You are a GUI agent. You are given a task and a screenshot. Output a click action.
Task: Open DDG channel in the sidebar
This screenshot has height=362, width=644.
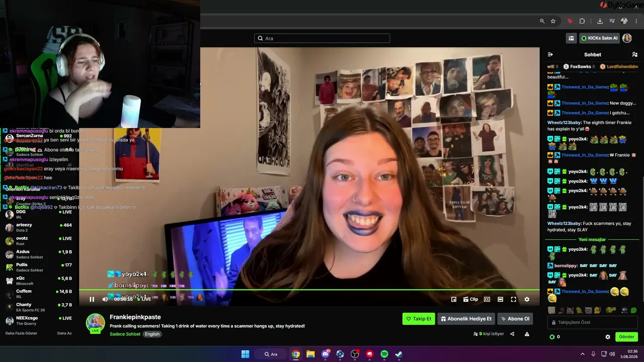(38, 214)
